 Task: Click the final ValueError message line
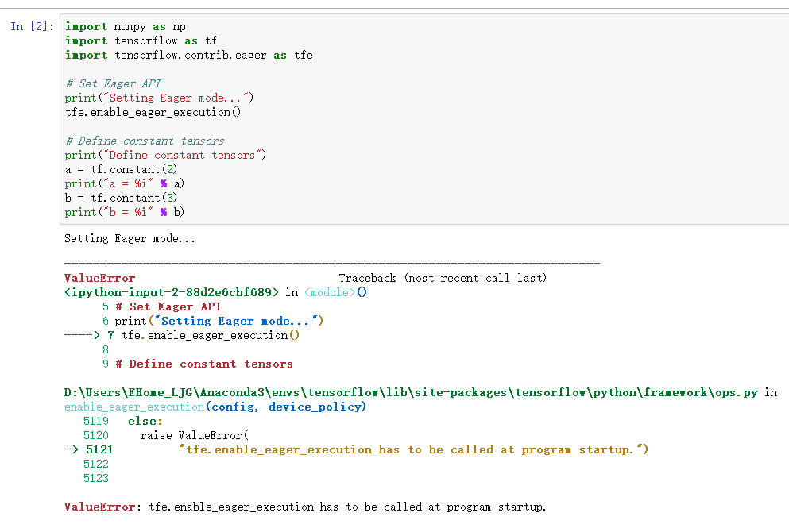click(305, 507)
